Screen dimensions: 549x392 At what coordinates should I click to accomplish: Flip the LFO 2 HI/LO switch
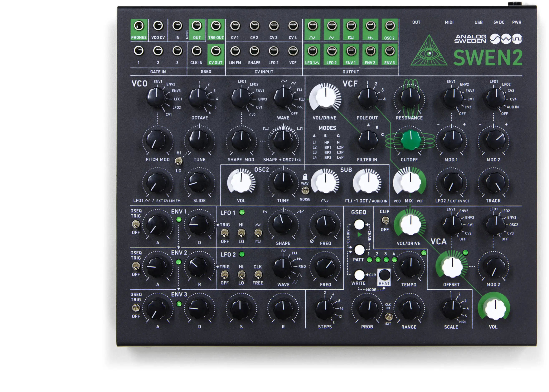241,275
